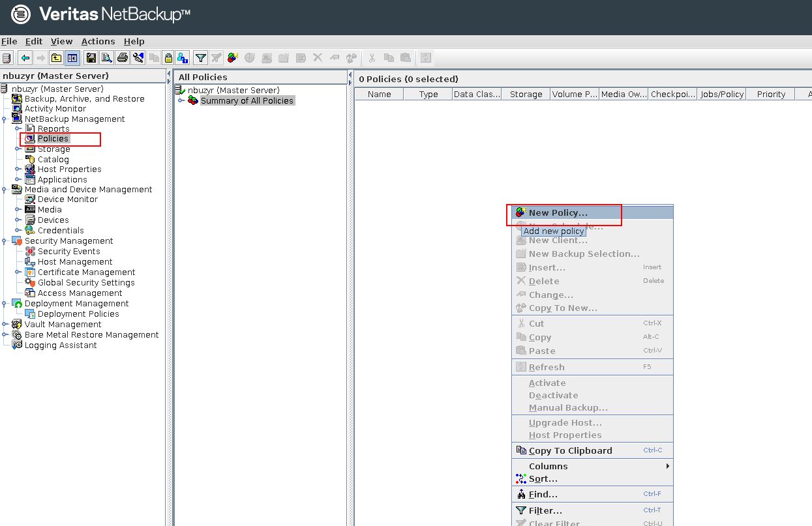Click the Catalog tree icon
The width and height of the screenshot is (812, 526).
click(x=30, y=159)
